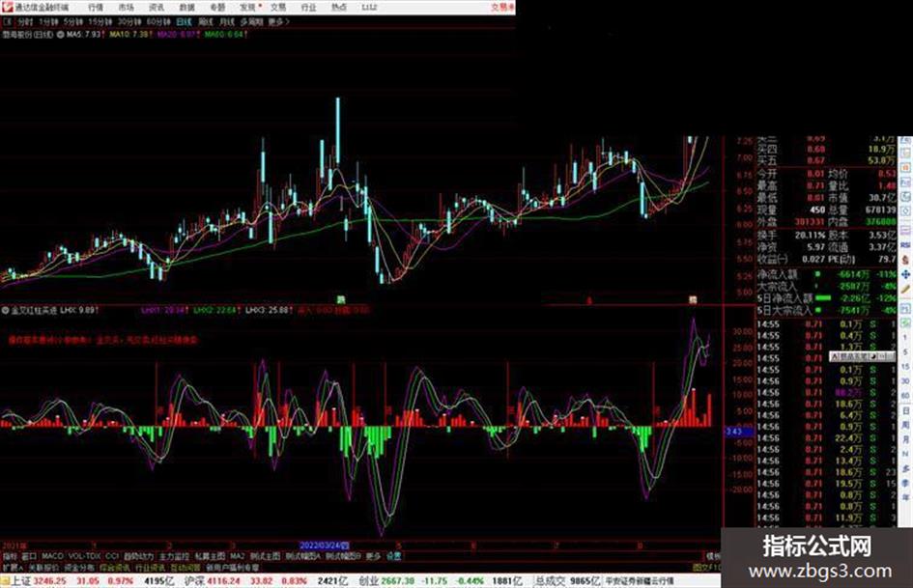Select the 测试幅图A indicator tab

click(303, 556)
